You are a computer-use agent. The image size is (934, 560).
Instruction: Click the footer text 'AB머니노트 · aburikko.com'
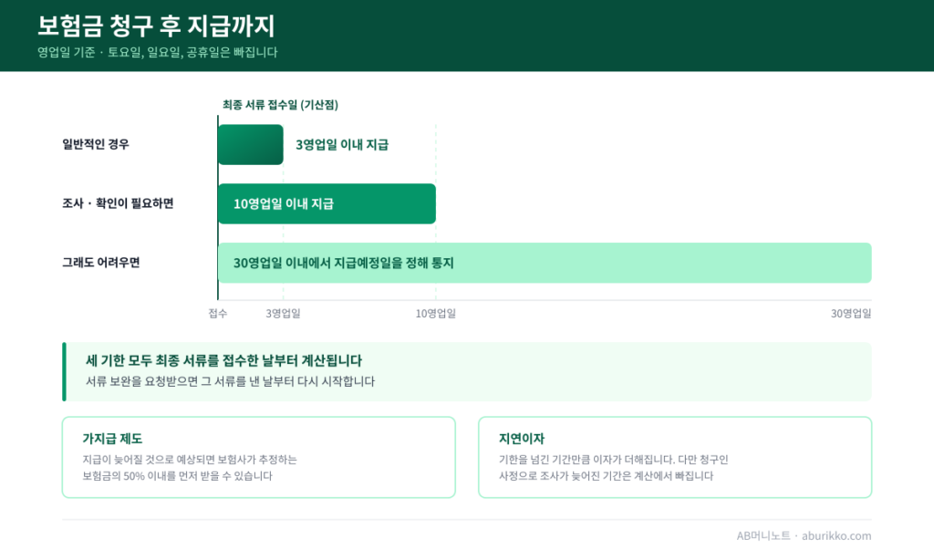[x=804, y=535]
